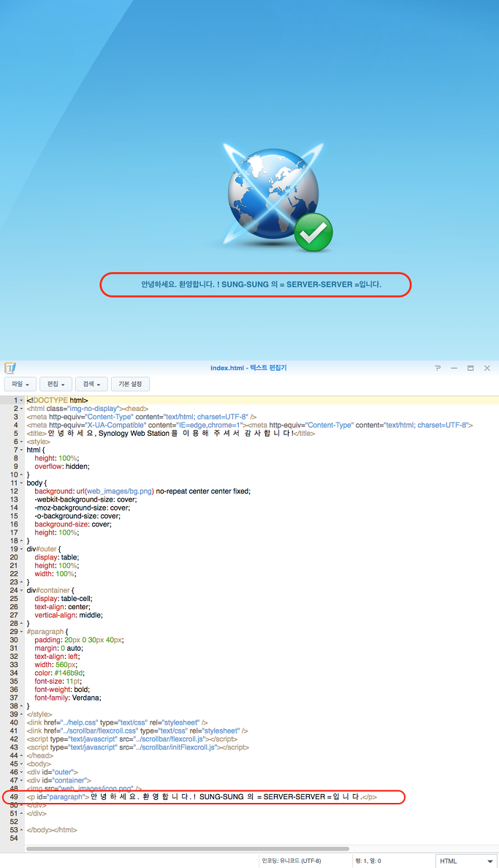Image resolution: width=499 pixels, height=868 pixels.
Task: Click the background url(web_images/bg.png) line
Action: click(142, 491)
